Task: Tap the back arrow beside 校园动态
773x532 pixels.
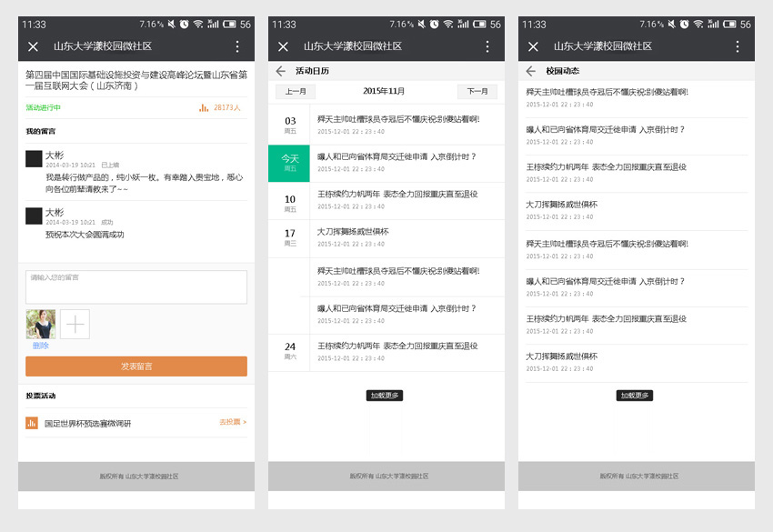Action: click(x=531, y=71)
